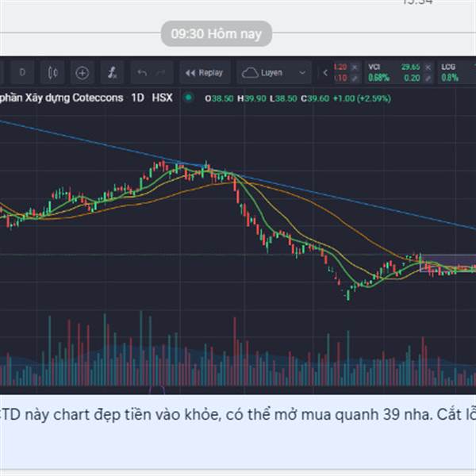Screen dimensions: 476x476
Task: Click the high price H39.90 value
Action: 251,98
